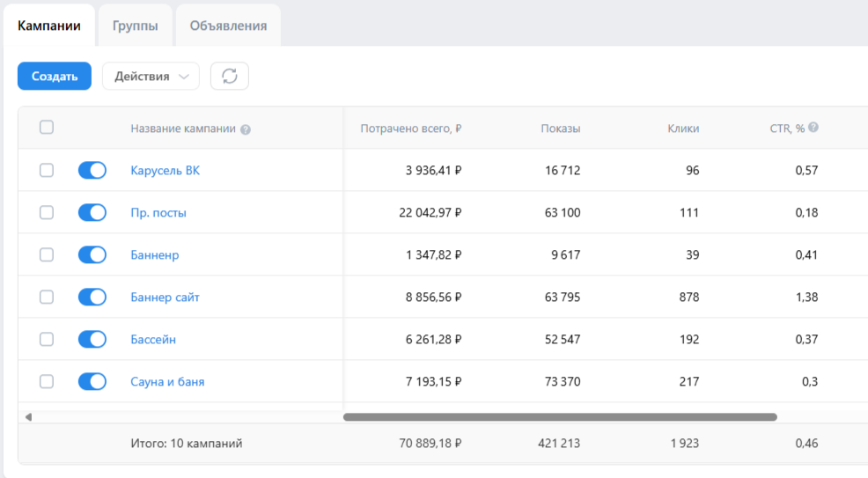
Task: Open the Карусель ВК campaign link
Action: tap(165, 171)
